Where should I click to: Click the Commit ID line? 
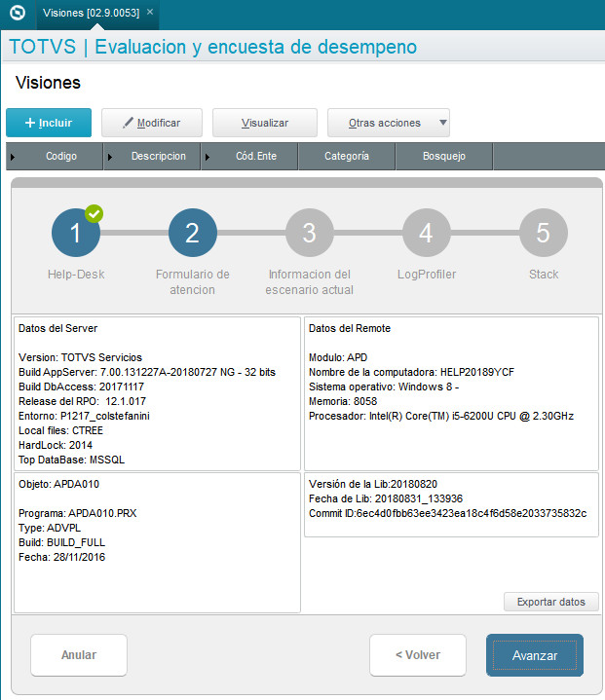[448, 513]
